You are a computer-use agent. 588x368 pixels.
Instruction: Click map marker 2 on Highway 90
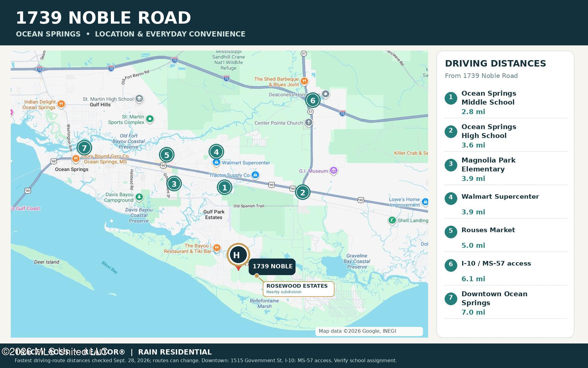tap(303, 192)
